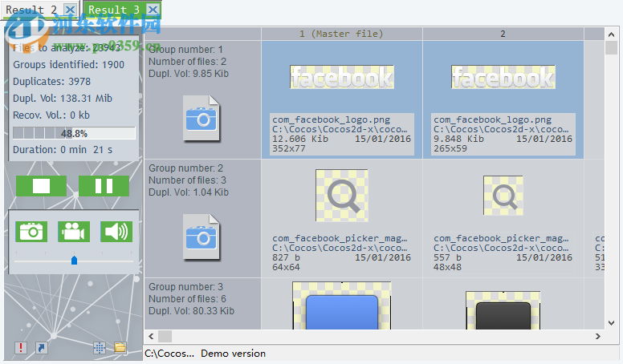Click the horizontal scrollbar thumb
Image resolution: width=623 pixels, height=364 pixels.
click(165, 336)
